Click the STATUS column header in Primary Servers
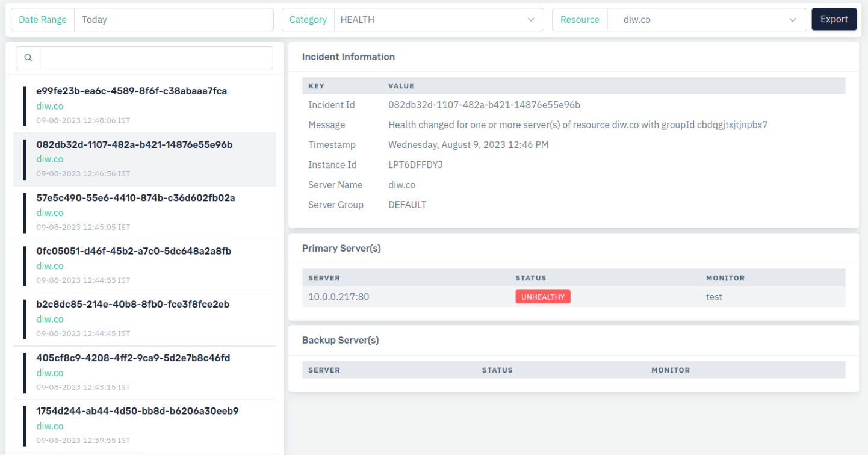Image resolution: width=868 pixels, height=455 pixels. click(x=530, y=278)
